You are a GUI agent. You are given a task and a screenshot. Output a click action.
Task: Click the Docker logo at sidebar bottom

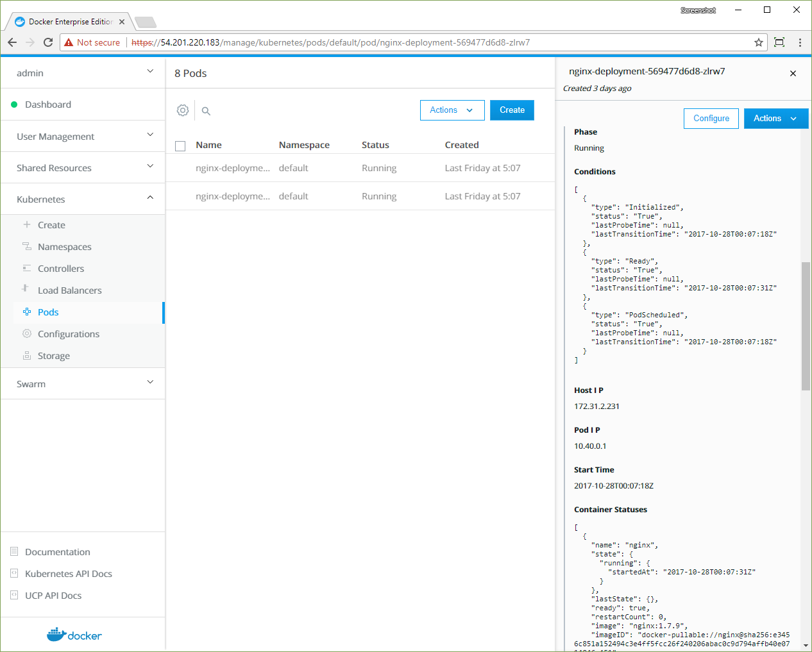pos(74,635)
